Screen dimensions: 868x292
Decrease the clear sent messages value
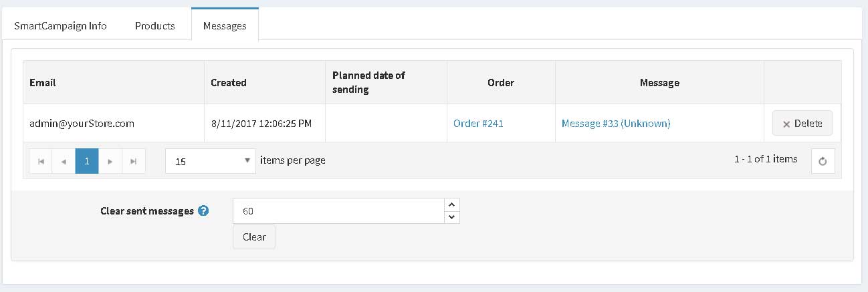coord(452,217)
